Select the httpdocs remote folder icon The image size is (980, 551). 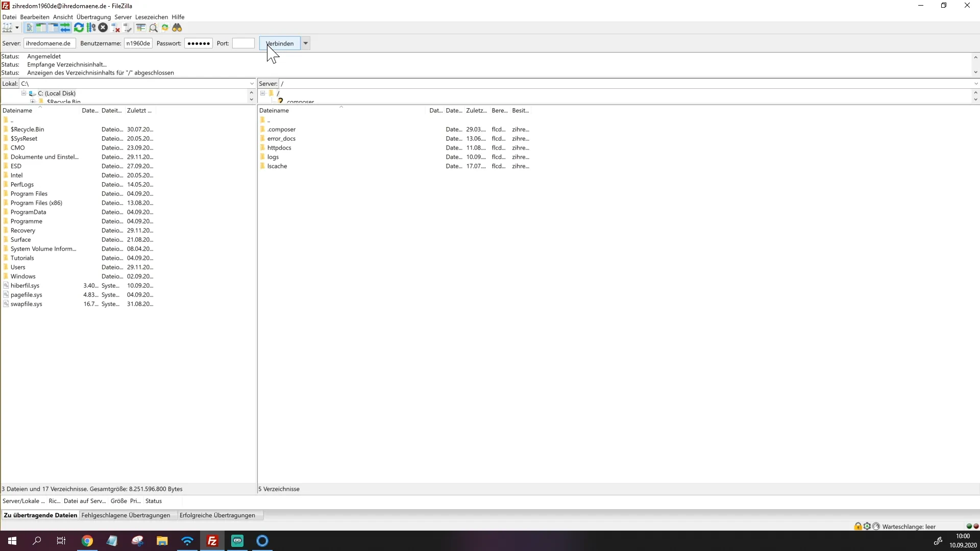tap(262, 148)
